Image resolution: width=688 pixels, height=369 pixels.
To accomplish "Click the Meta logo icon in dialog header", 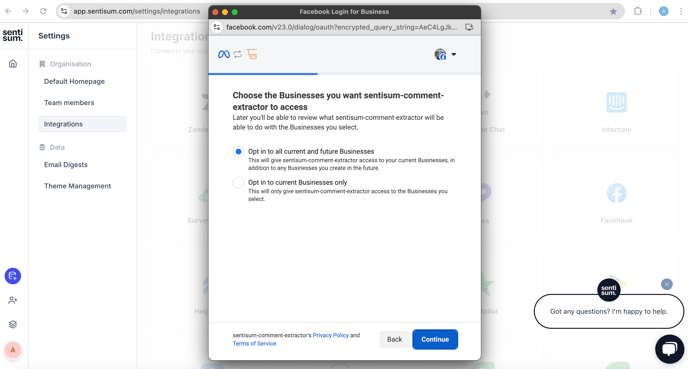I will (224, 54).
